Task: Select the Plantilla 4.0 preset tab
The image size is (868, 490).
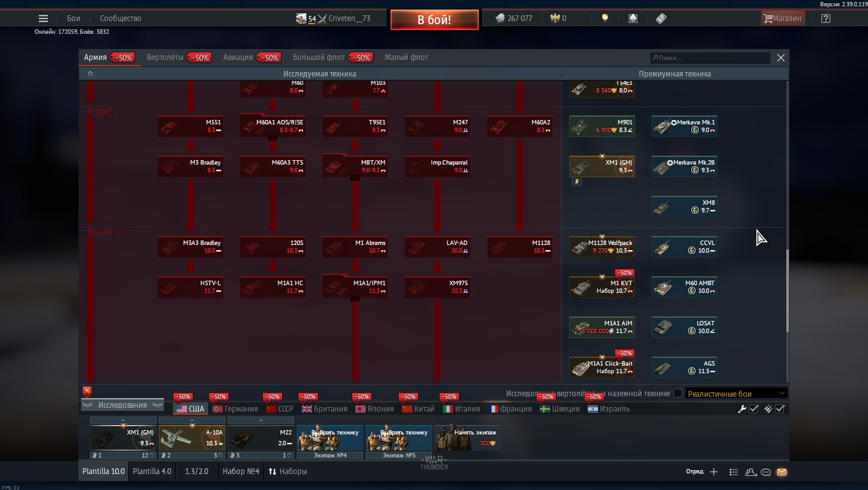Action: click(x=152, y=471)
